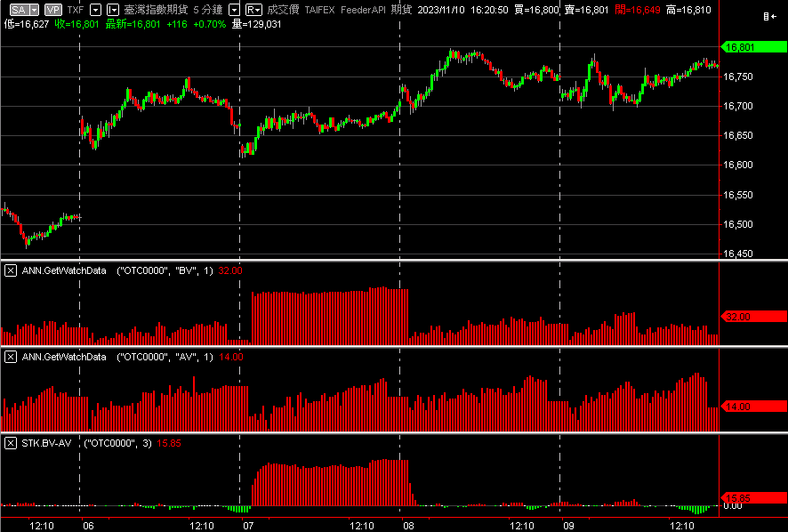788x532 pixels.
Task: Click the 量=129,031 volume readout
Action: point(256,24)
